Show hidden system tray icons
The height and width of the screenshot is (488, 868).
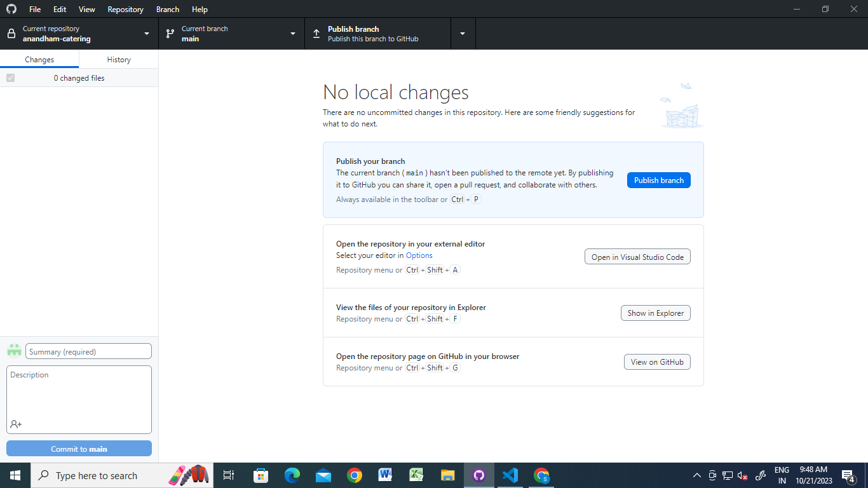697,475
